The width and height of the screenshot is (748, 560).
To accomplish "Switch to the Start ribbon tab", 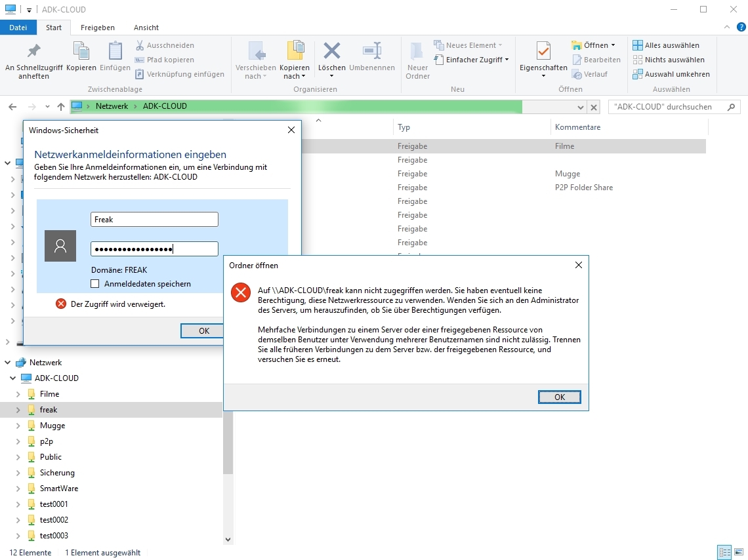I will 53,27.
